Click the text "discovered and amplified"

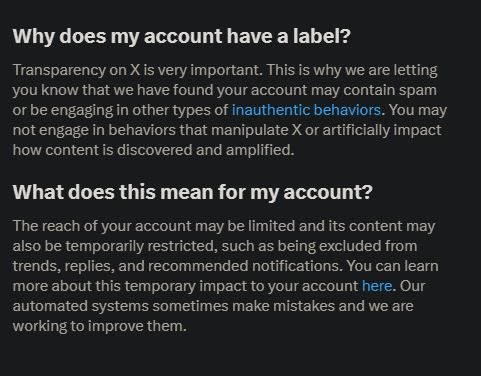pos(205,150)
